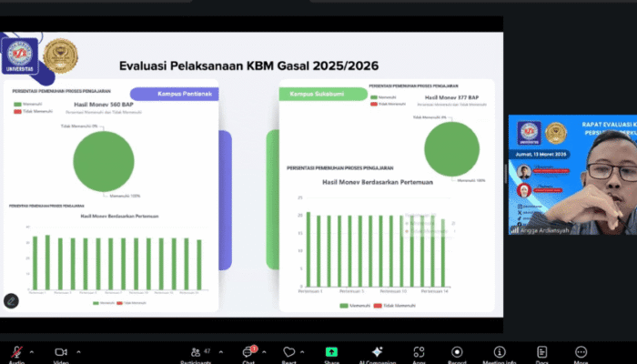Click green Memenuhi legend swatch in Pontianak panel top
Screen dimensions: 637x364
[17, 105]
